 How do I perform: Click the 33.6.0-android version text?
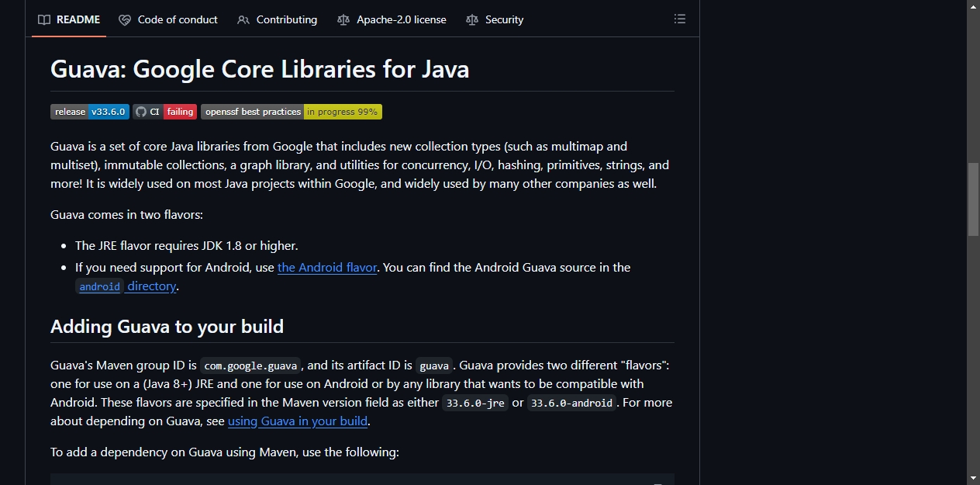pyautogui.click(x=572, y=403)
